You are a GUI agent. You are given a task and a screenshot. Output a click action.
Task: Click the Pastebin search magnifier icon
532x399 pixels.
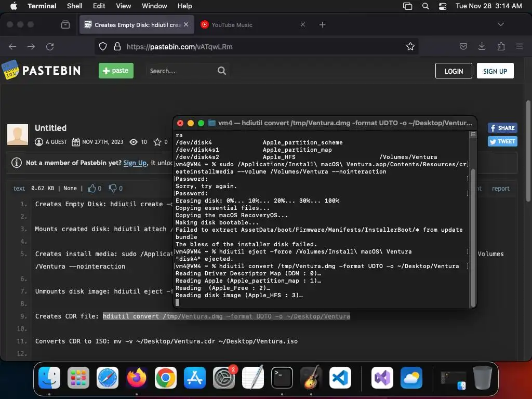pos(221,71)
